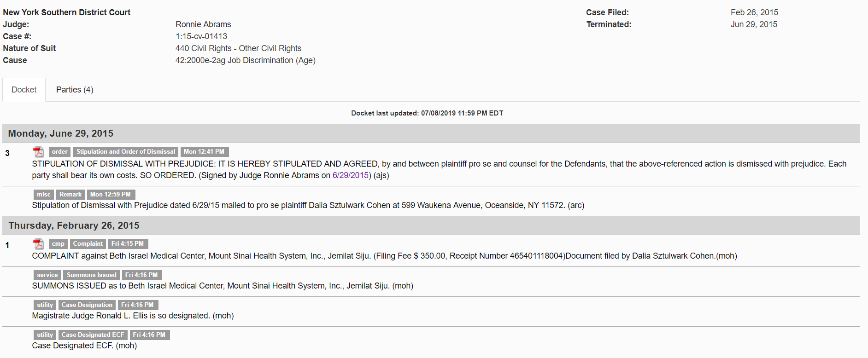
Task: Click the 'Fri 4:15 PM' timestamp tag
Action: click(x=128, y=244)
